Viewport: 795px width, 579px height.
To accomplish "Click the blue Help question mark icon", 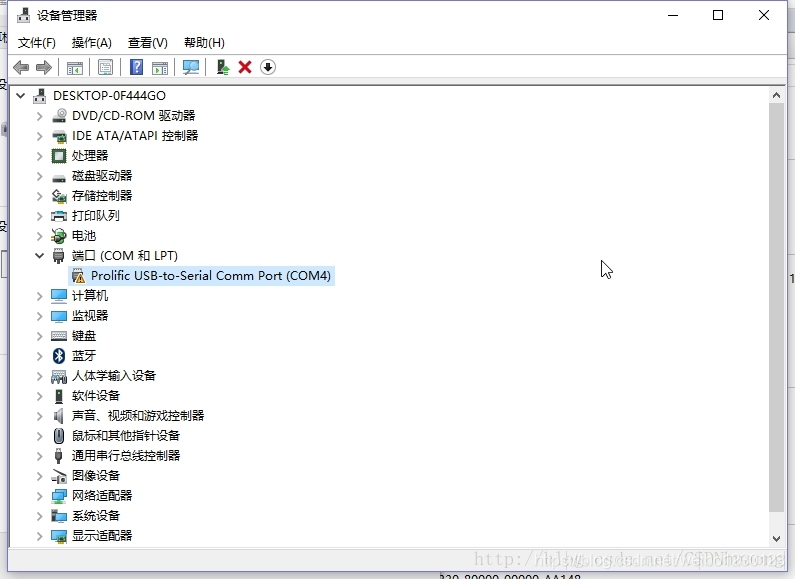I will (x=136, y=67).
